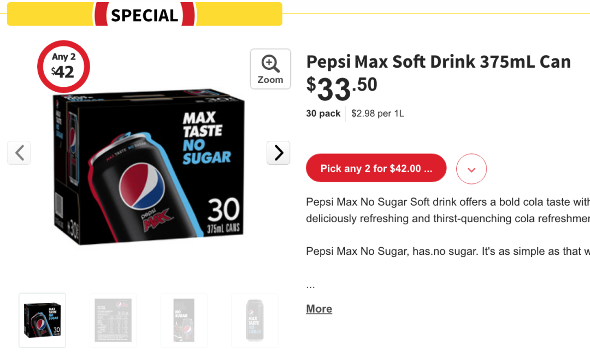Advance to the next product image
This screenshot has height=364, width=590.
point(278,153)
